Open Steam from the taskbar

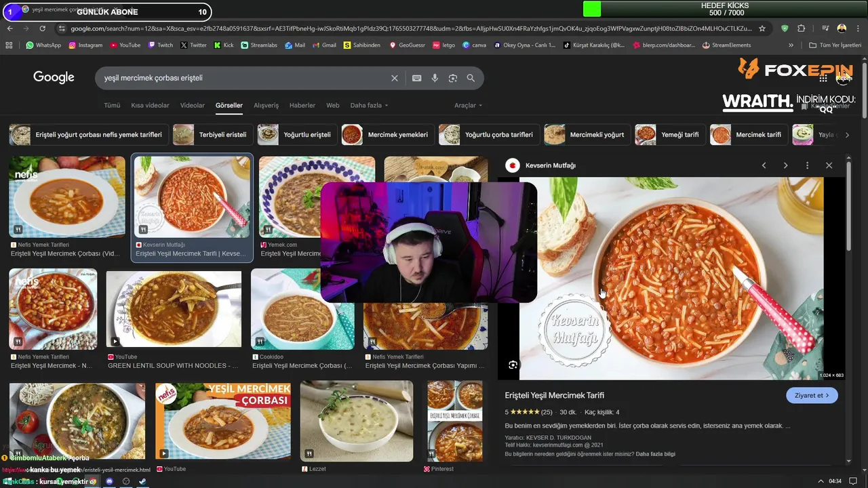click(142, 481)
